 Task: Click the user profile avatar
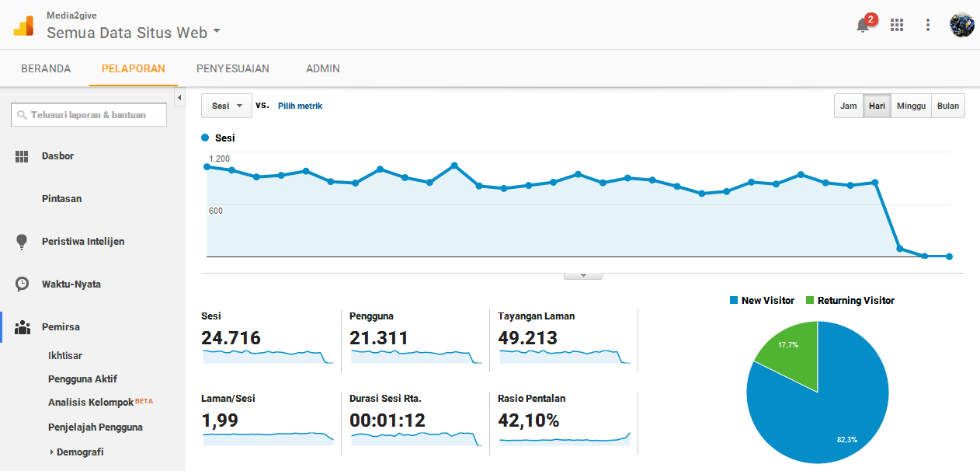click(961, 25)
